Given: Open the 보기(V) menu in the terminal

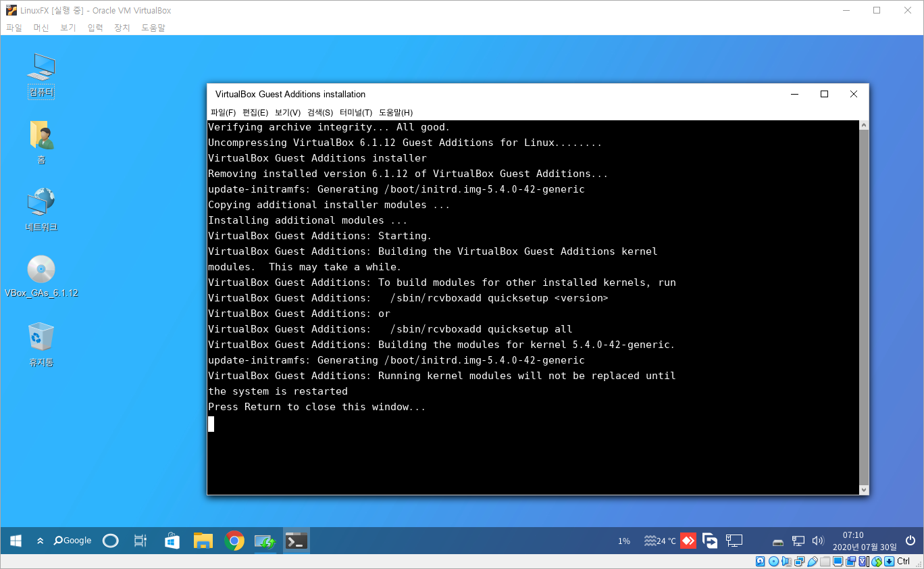Looking at the screenshot, I should click(288, 113).
